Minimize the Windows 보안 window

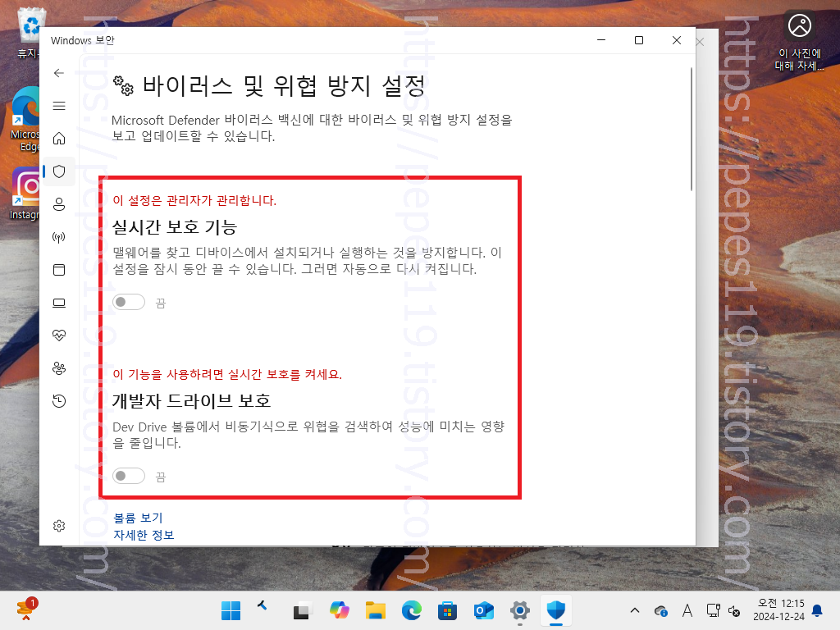(601, 40)
